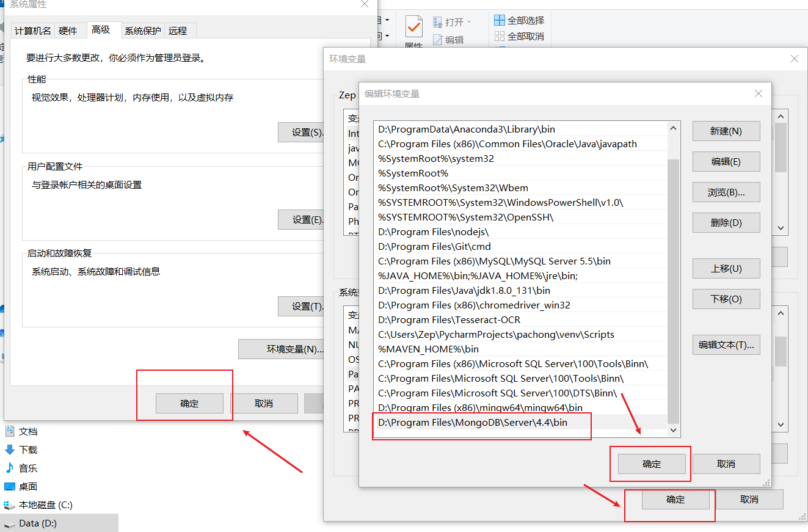808x532 pixels.
Task: Click the 属性 checkmark icon in ribbon
Action: click(413, 26)
